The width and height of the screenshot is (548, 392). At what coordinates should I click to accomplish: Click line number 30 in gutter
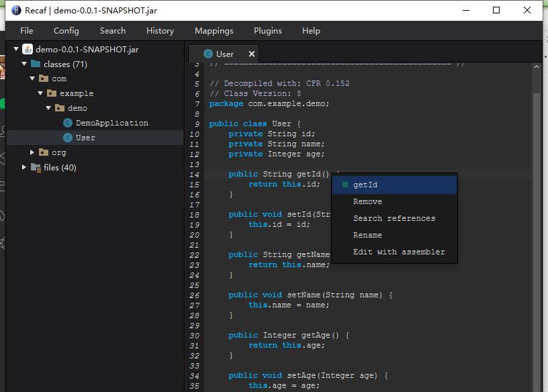194,336
